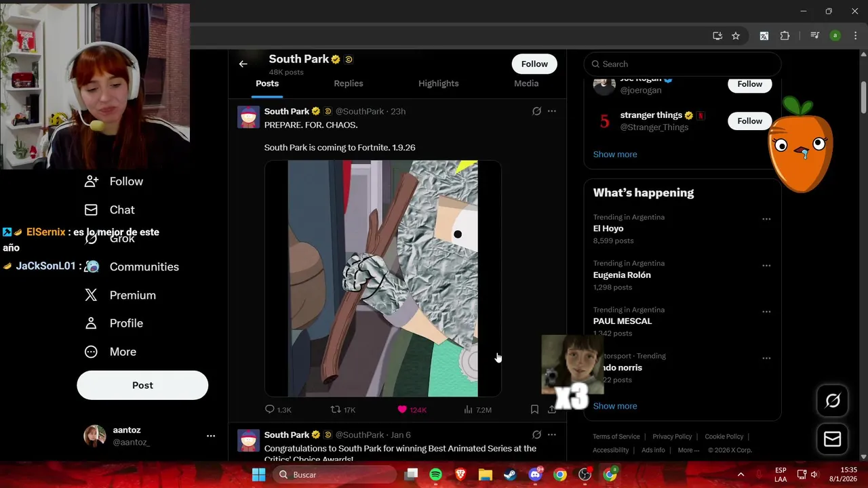Viewport: 868px width, 488px height.
Task: Switch to the Media tab
Action: click(x=526, y=83)
